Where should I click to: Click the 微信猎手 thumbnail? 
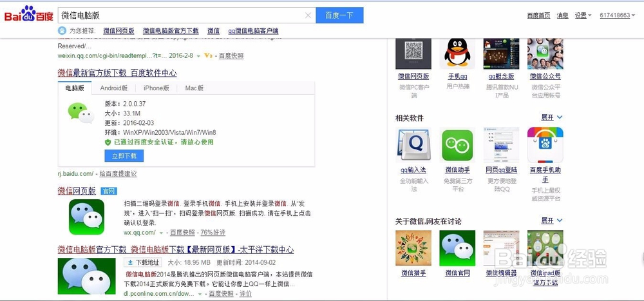point(413,248)
